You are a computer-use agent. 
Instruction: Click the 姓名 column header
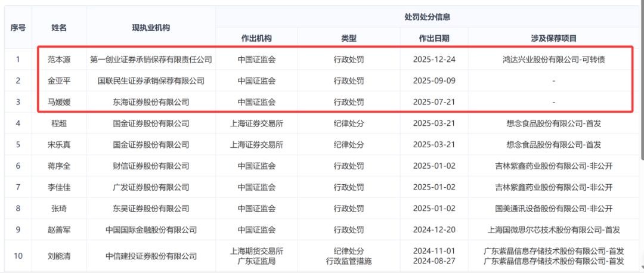[x=58, y=28]
